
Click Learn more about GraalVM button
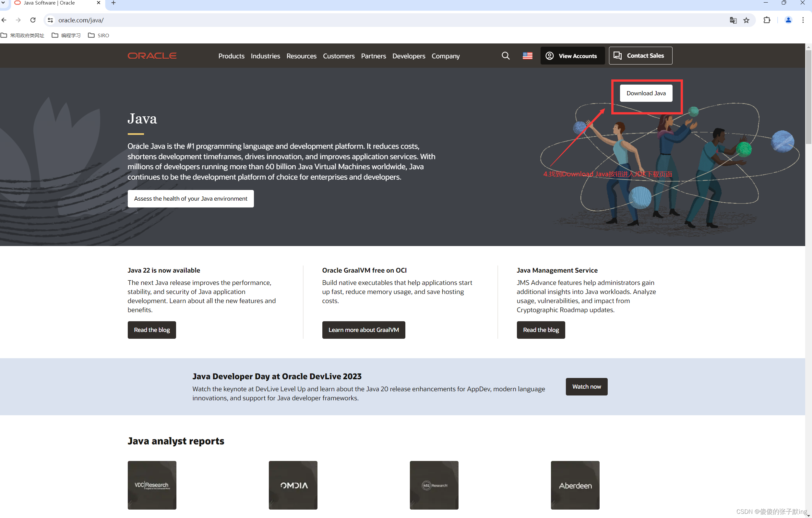(363, 330)
